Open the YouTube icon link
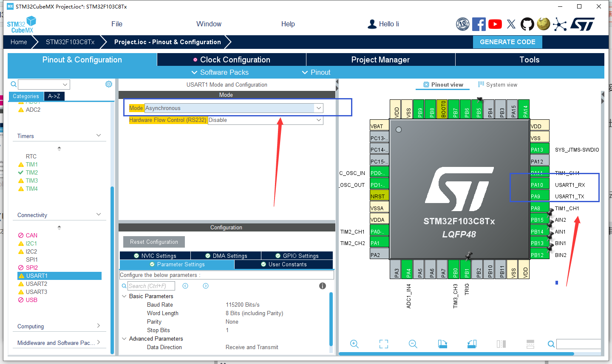Image resolution: width=612 pixels, height=364 pixels. pyautogui.click(x=495, y=24)
